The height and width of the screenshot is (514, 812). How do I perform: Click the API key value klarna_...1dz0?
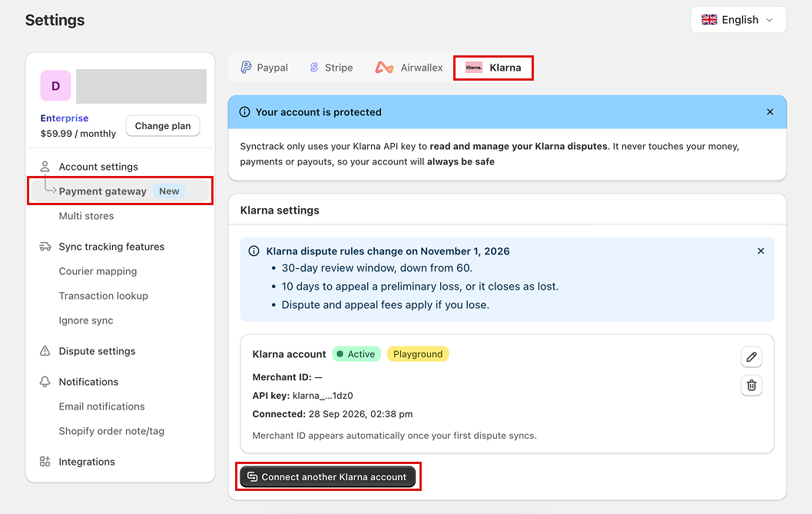323,396
